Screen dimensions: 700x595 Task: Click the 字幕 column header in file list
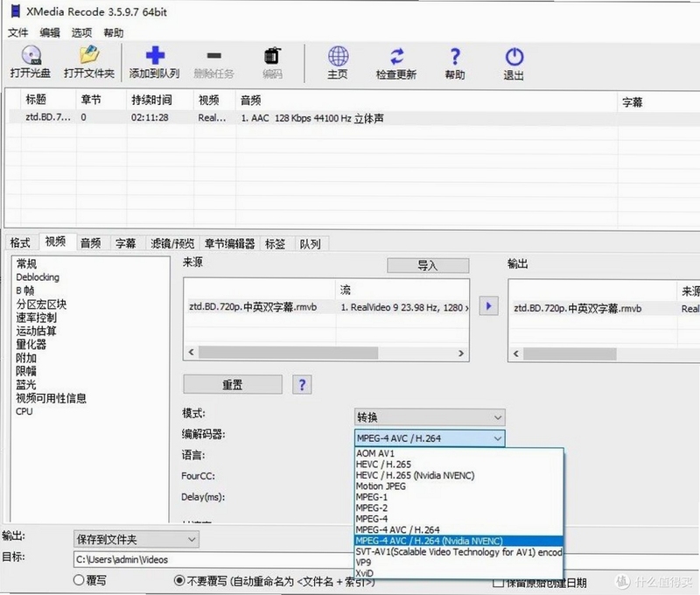(632, 102)
